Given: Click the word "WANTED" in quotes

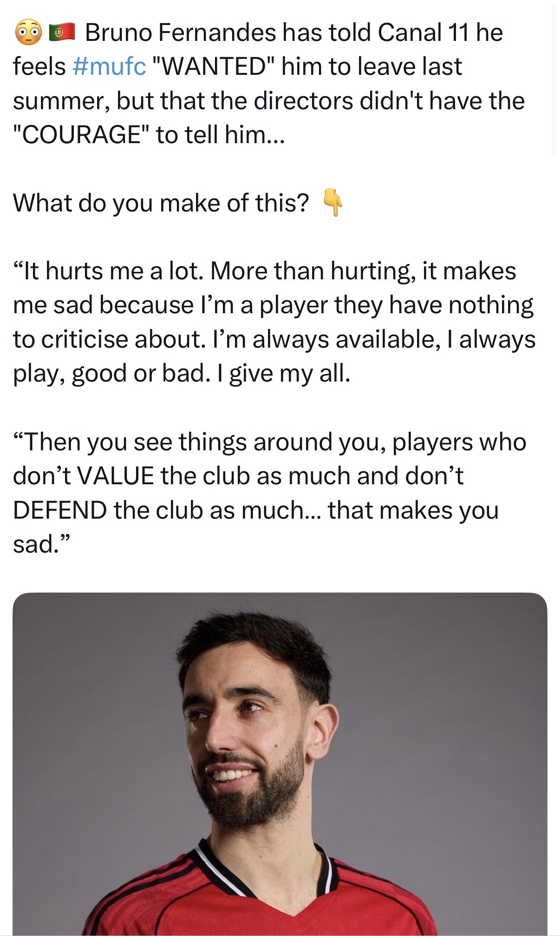Looking at the screenshot, I should [214, 66].
